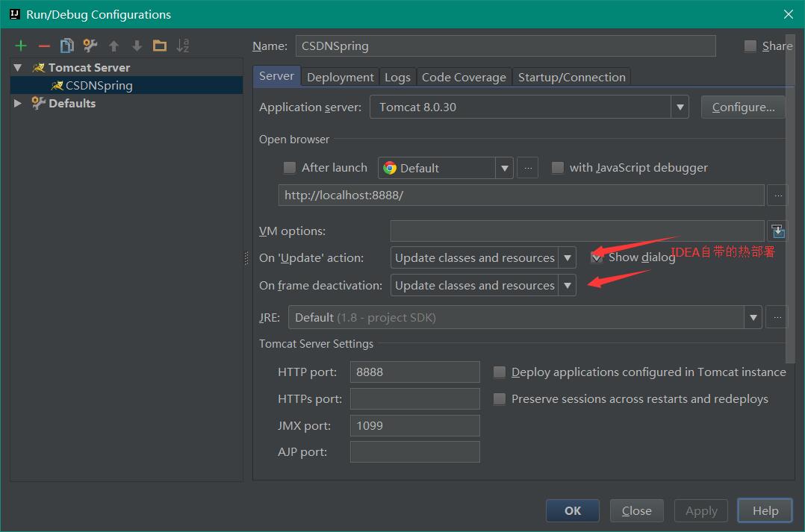The height and width of the screenshot is (532, 805).
Task: Create a new folder for configurations
Action: [160, 46]
